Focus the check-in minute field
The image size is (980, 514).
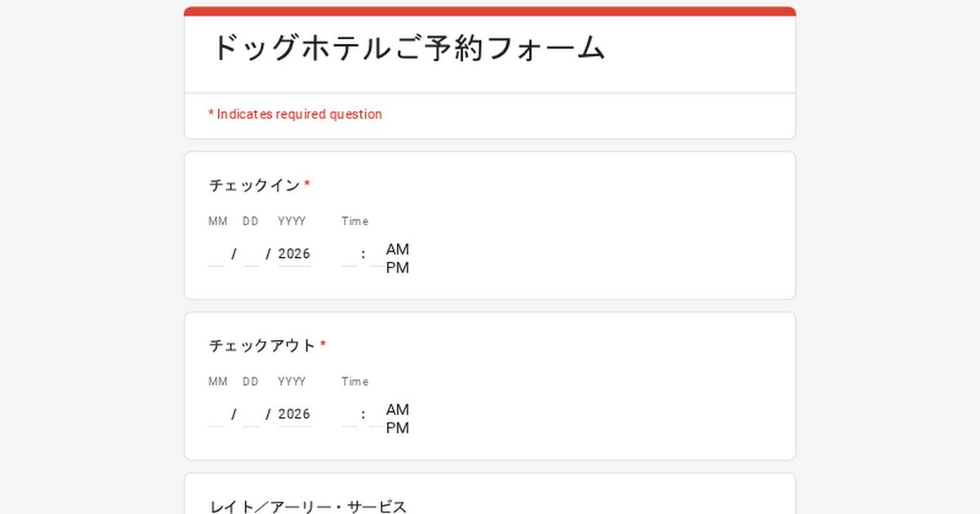coord(375,254)
